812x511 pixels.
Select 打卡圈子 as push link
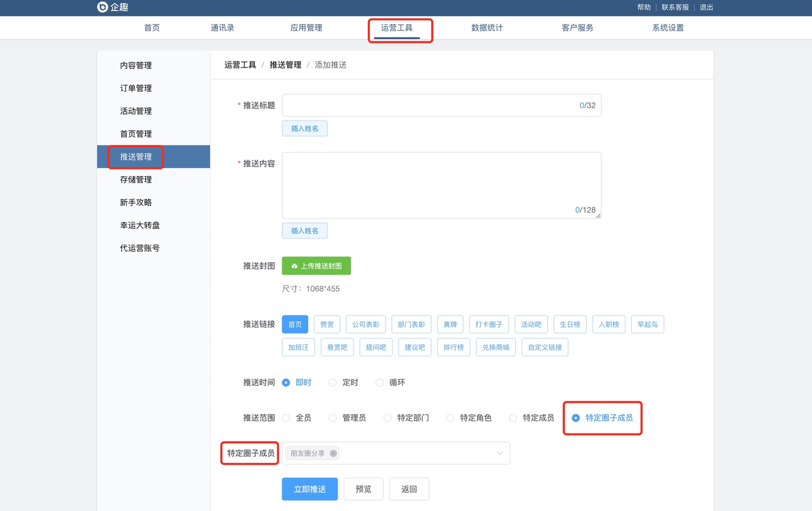point(489,324)
